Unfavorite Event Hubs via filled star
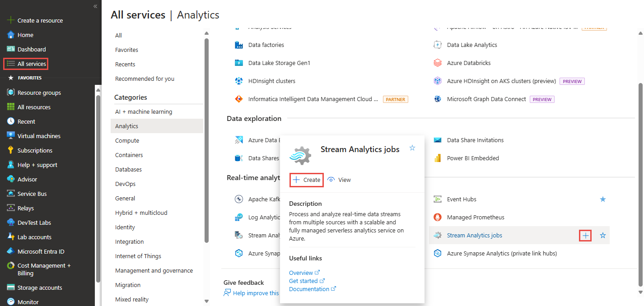The height and width of the screenshot is (306, 644). tap(602, 199)
